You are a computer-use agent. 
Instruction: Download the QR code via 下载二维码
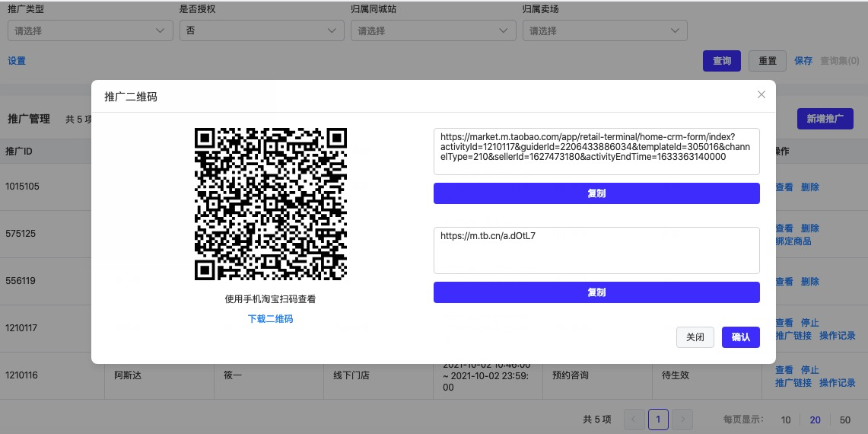[x=270, y=319]
